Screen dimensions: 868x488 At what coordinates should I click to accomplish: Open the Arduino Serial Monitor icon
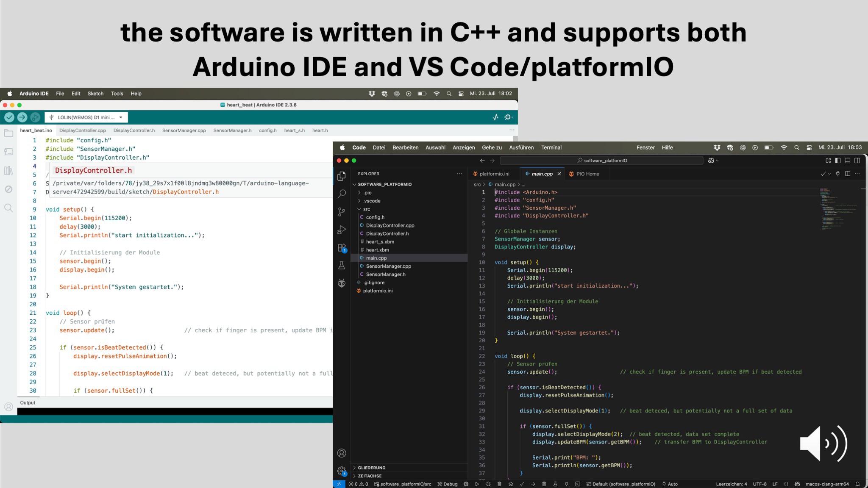(509, 117)
